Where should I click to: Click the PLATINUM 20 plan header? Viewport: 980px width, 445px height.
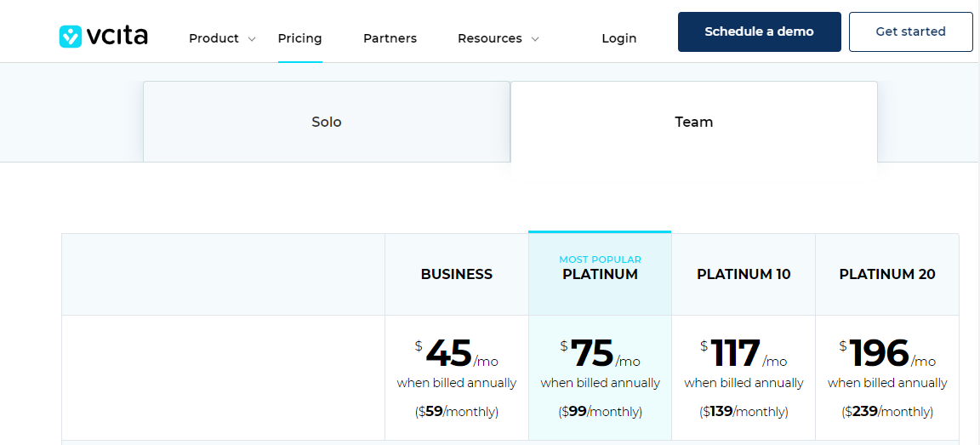click(x=887, y=274)
